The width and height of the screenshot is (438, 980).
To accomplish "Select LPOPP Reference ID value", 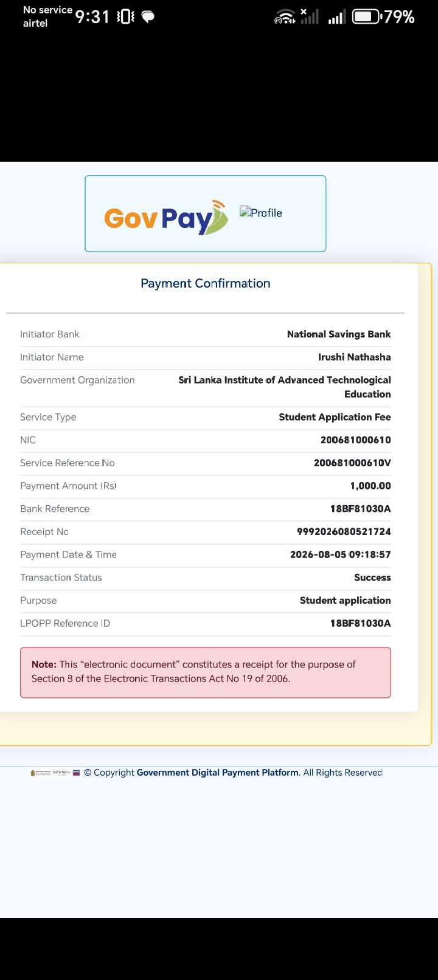I will pyautogui.click(x=360, y=623).
